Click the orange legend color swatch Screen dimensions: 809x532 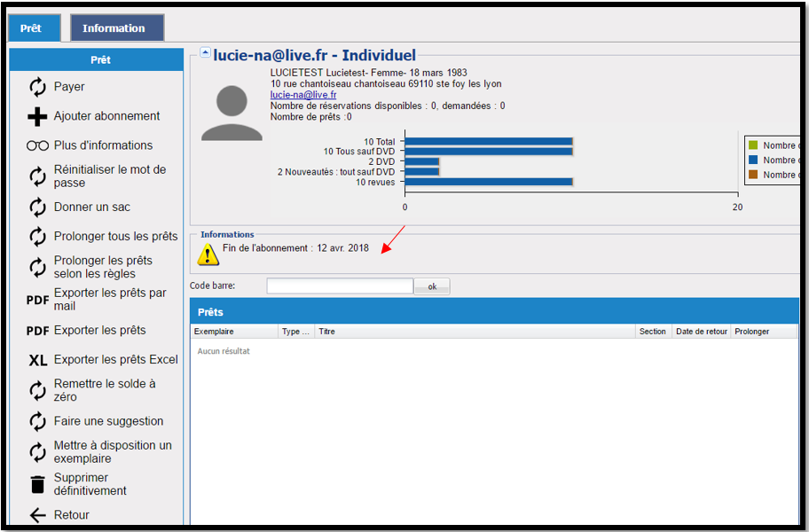tap(753, 175)
